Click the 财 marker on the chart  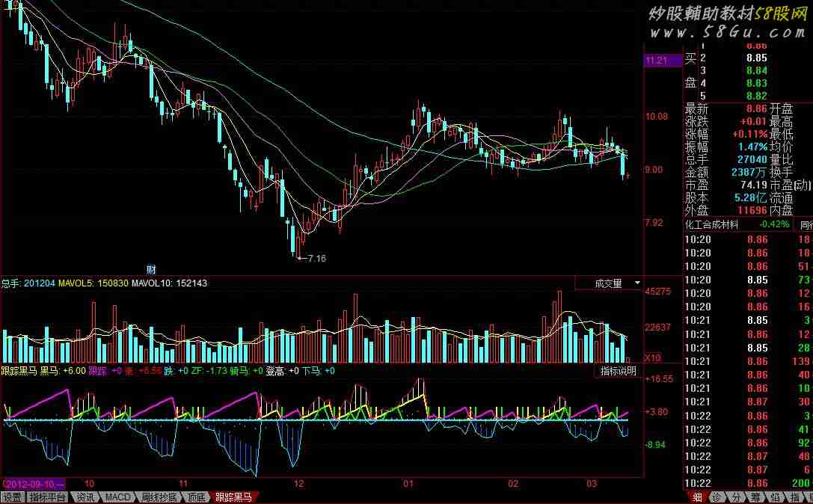(151, 269)
